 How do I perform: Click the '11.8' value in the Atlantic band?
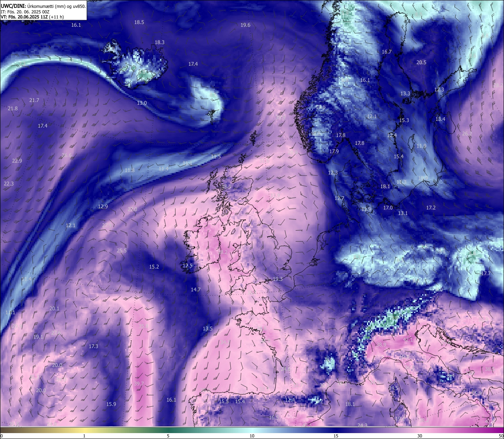(x=130, y=170)
